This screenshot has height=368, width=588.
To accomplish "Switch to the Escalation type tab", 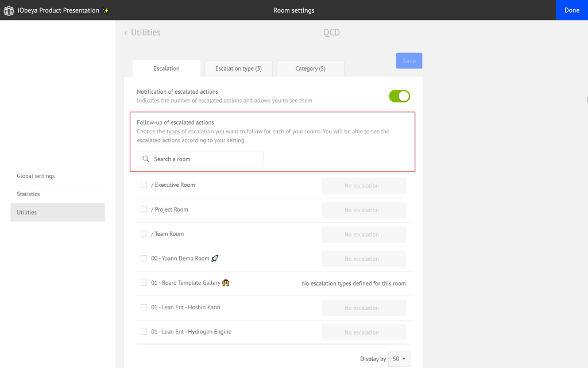I will (238, 68).
